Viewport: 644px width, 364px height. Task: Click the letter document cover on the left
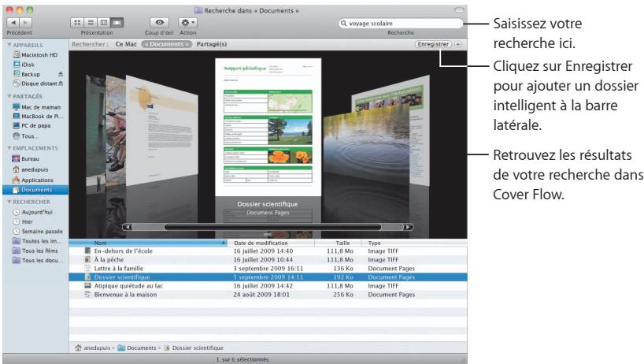[162, 132]
